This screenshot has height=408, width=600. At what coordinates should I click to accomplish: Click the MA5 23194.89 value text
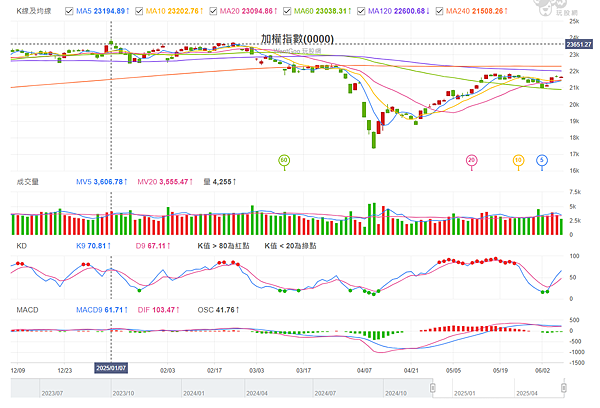(x=103, y=11)
